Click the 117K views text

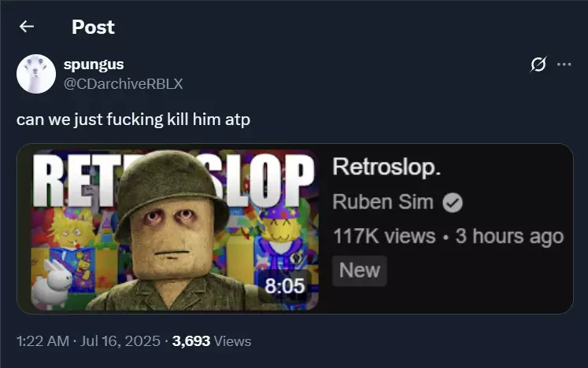tap(384, 237)
